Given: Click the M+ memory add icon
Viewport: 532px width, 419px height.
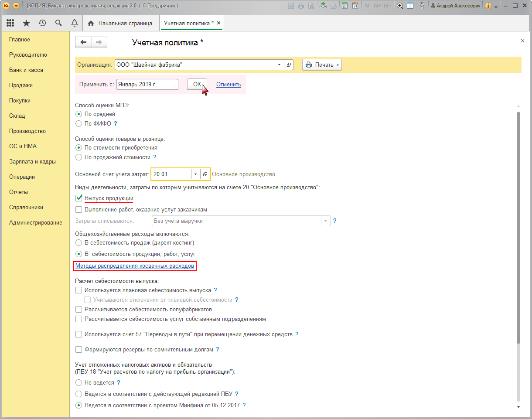Looking at the screenshot, I should click(x=377, y=6).
